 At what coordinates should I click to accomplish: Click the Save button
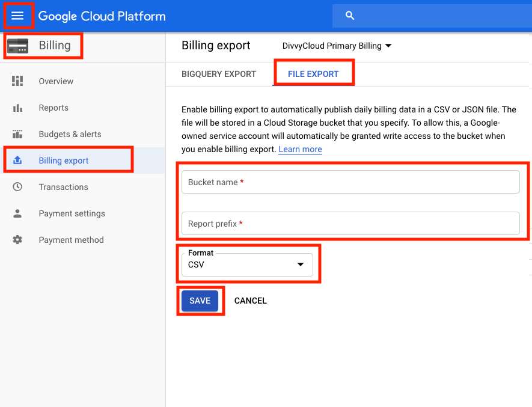tap(200, 301)
